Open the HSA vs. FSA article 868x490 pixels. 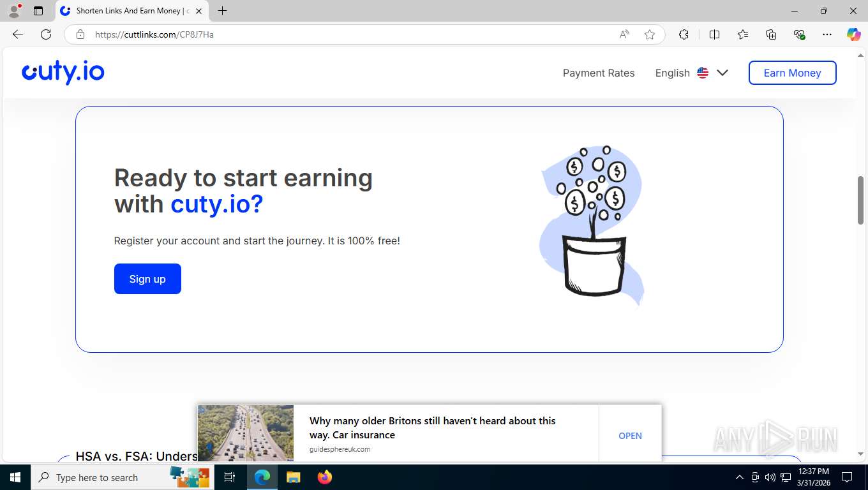[x=137, y=456]
